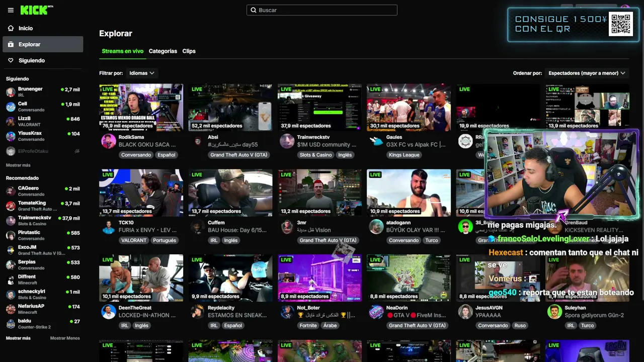
Task: Open LizzB's sidebar avatar
Action: pos(11,121)
